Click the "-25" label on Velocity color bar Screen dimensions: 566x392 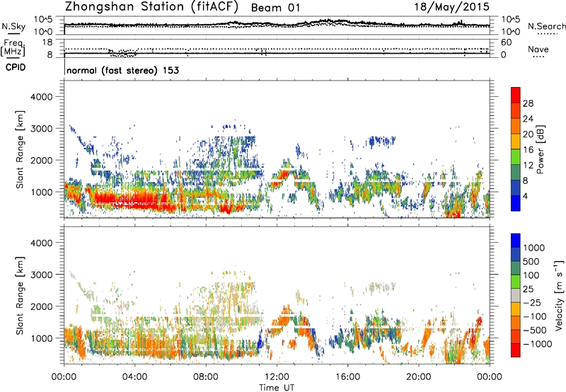coord(532,303)
